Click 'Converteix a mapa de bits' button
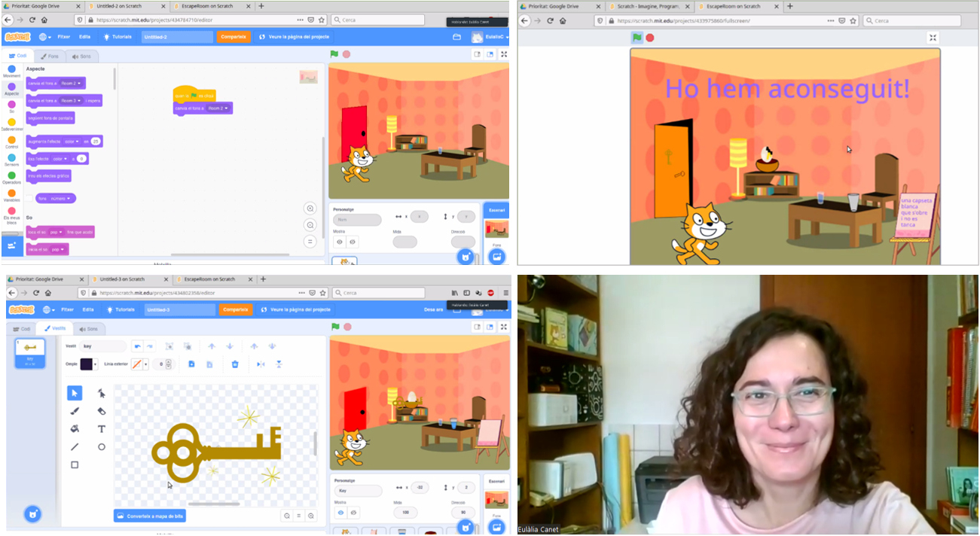This screenshot has width=980, height=536. pos(150,516)
